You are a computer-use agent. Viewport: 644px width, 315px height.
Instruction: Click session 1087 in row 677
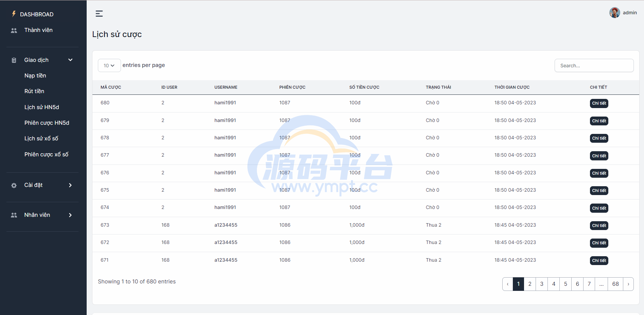click(x=285, y=155)
